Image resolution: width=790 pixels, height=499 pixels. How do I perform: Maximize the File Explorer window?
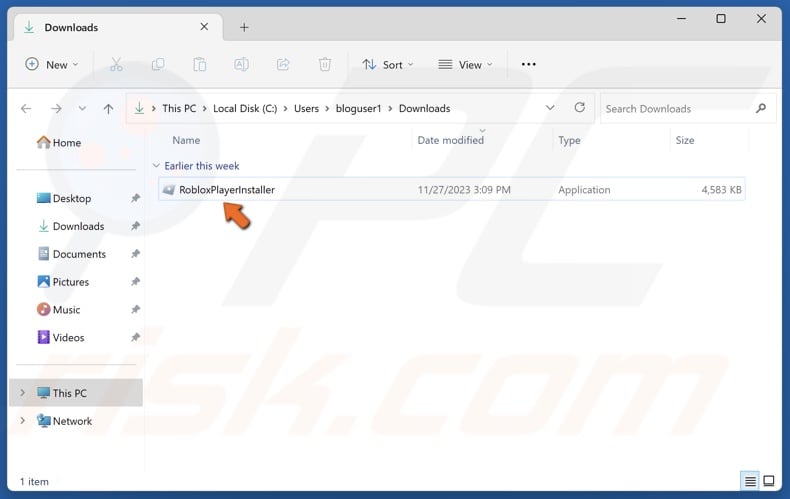[x=721, y=19]
